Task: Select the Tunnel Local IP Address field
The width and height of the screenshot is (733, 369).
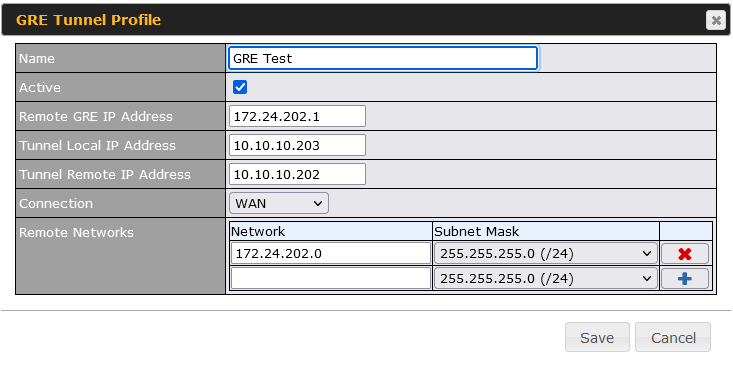Action: coord(297,145)
